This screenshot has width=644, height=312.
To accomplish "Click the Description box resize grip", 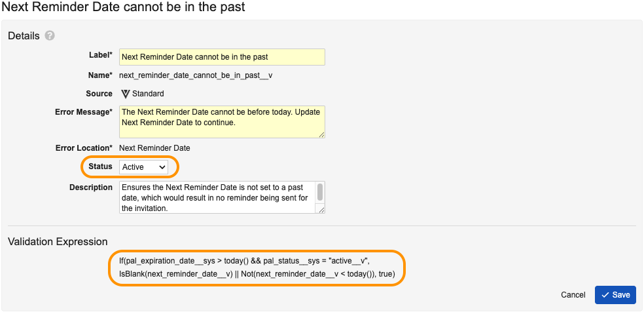I will point(321,210).
